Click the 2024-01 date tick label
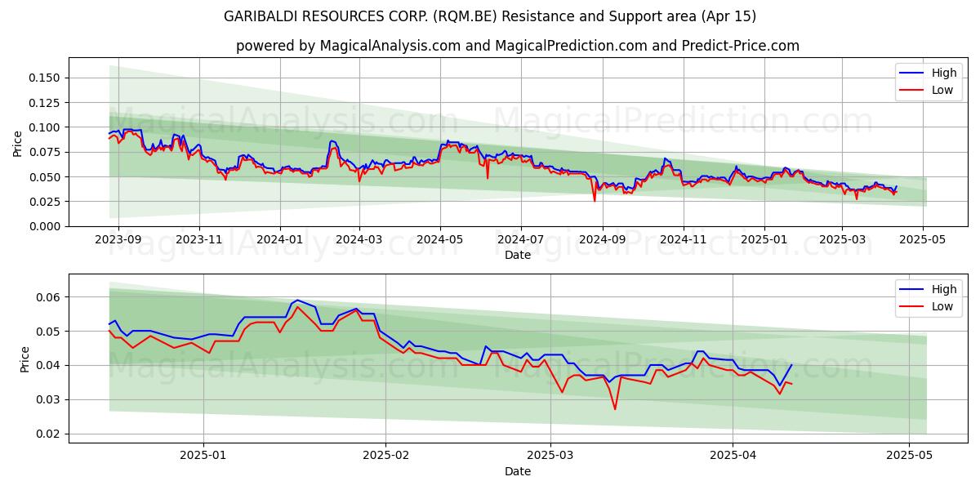Image resolution: width=980 pixels, height=490 pixels. pyautogui.click(x=280, y=239)
